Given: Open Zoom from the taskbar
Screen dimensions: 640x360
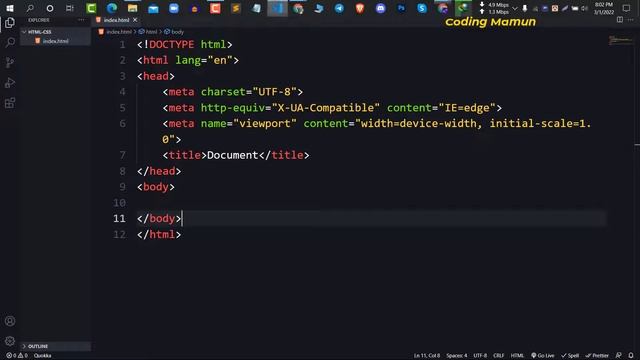Looking at the screenshot, I should pyautogui.click(x=174, y=8).
